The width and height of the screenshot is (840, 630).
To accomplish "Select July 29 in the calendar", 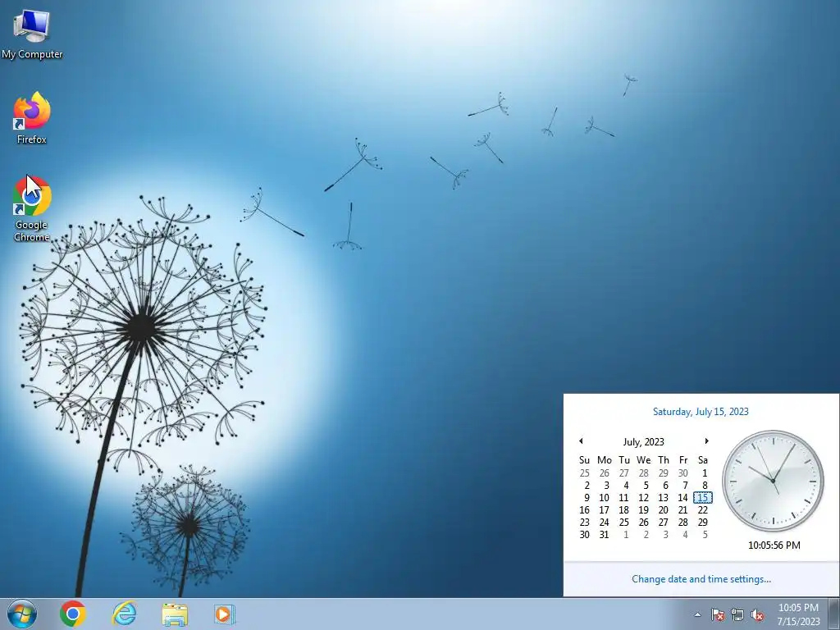I will (703, 523).
